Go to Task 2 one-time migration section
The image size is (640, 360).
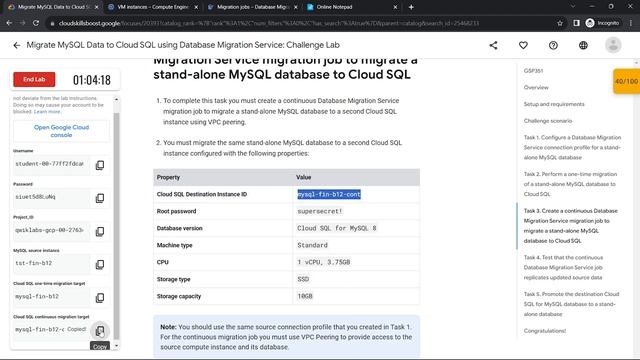click(570, 184)
